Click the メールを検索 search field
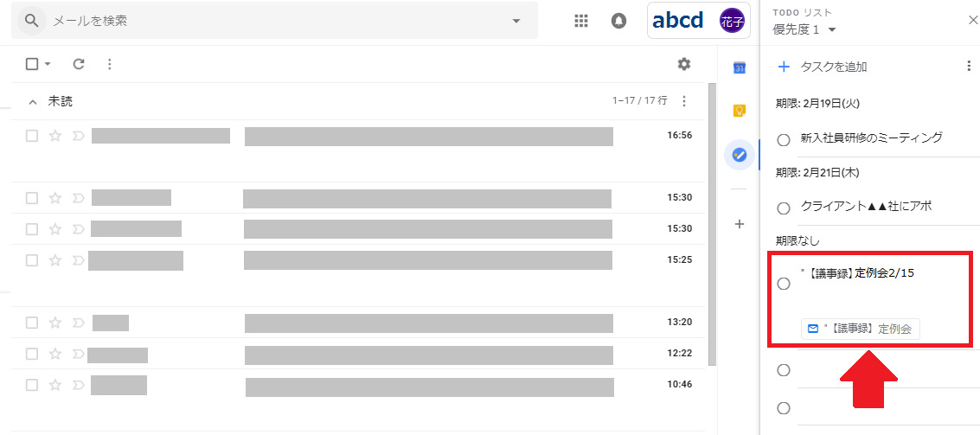Viewport: 980px width, 435px height. click(x=277, y=21)
